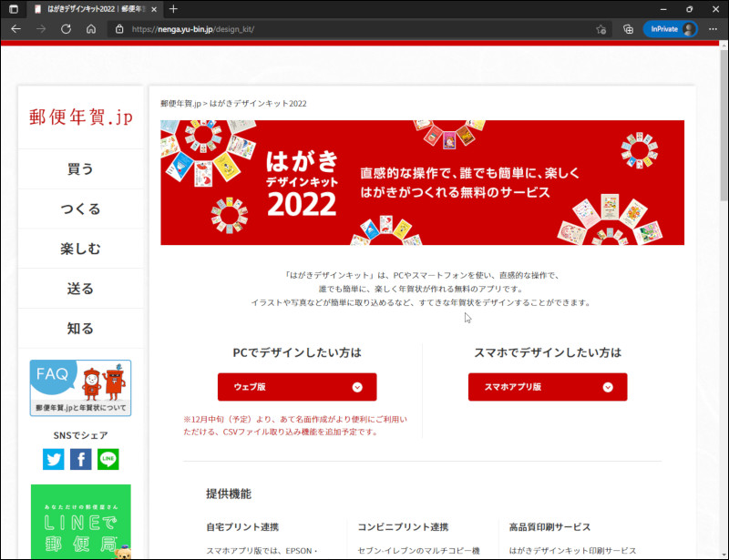Open the FAQ banner image
This screenshot has height=560, width=729.
point(80,388)
